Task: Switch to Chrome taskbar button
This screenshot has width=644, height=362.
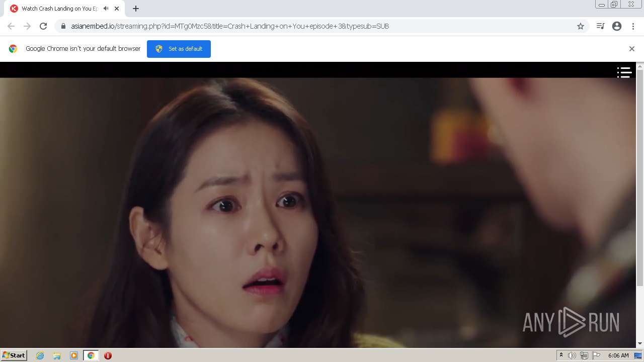Action: coord(91,355)
